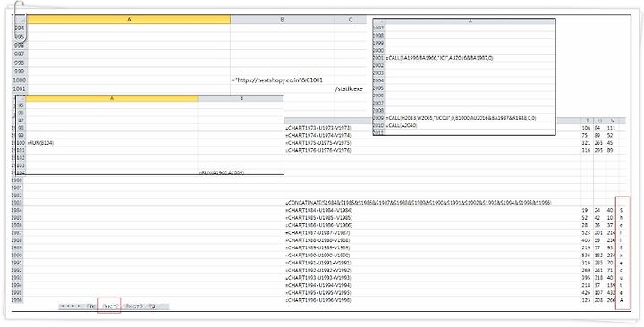This screenshot has width=644, height=327.
Task: Select row header 2001 in CALL inset sheet
Action: point(377,58)
